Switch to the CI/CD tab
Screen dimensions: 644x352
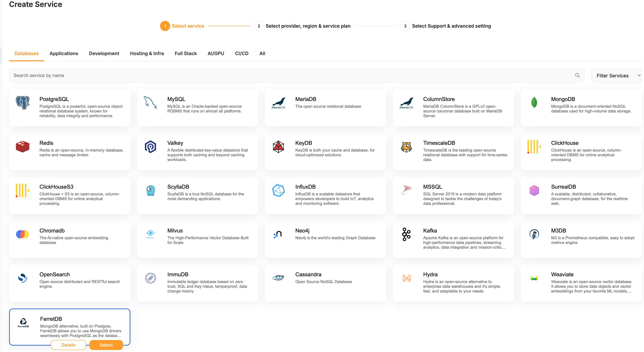(241, 53)
